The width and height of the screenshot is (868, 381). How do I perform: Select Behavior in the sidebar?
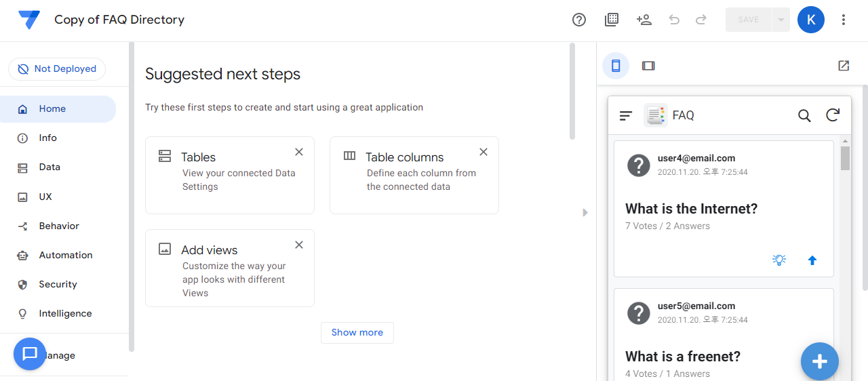pyautogui.click(x=58, y=226)
